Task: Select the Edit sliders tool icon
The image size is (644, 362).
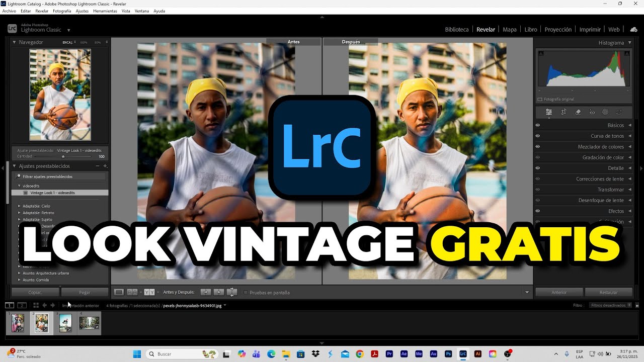Action: pos(549,112)
